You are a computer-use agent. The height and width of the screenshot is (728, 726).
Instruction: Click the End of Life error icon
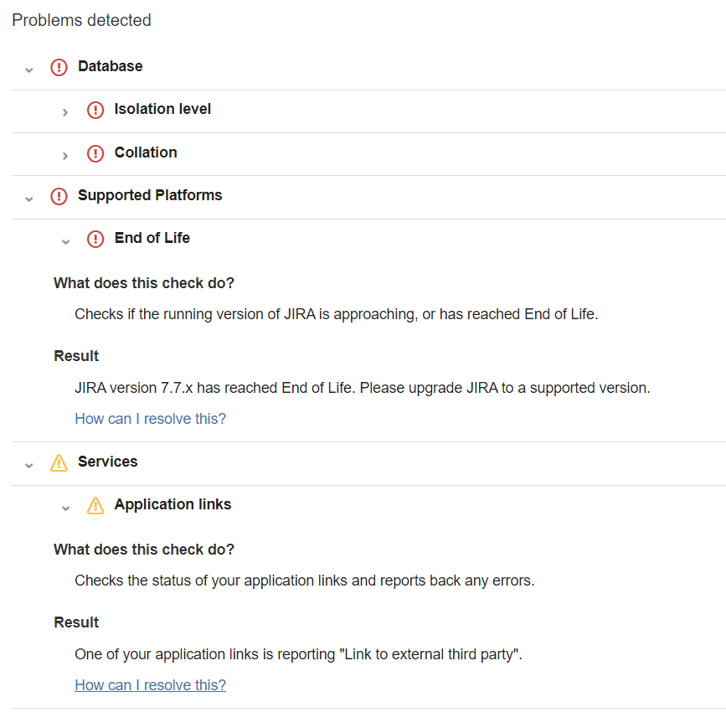tap(95, 239)
